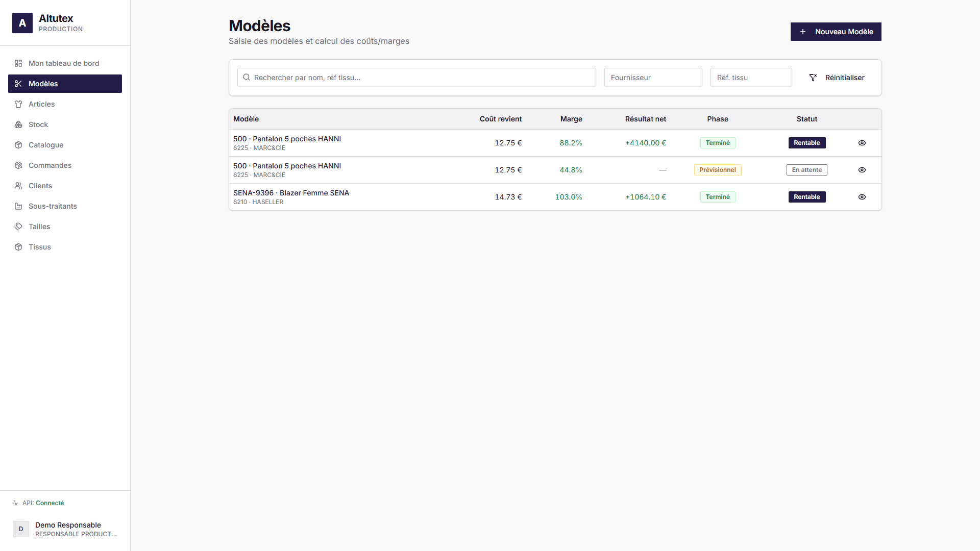
Task: Click the Résultat net column header
Action: [x=646, y=119]
